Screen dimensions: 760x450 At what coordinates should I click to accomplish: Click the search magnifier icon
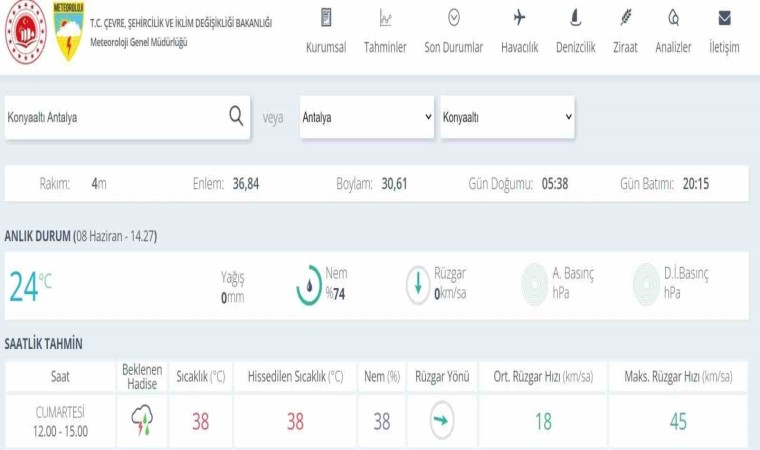pyautogui.click(x=236, y=116)
